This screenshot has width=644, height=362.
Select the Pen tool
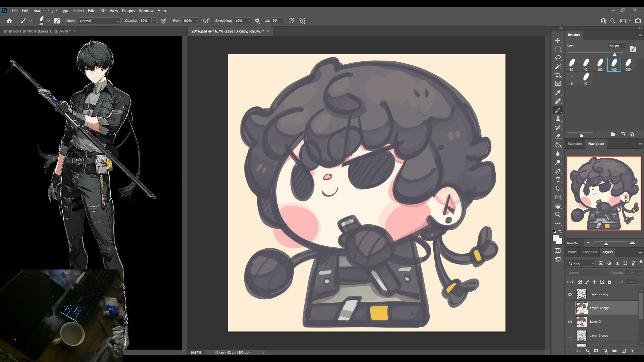558,171
